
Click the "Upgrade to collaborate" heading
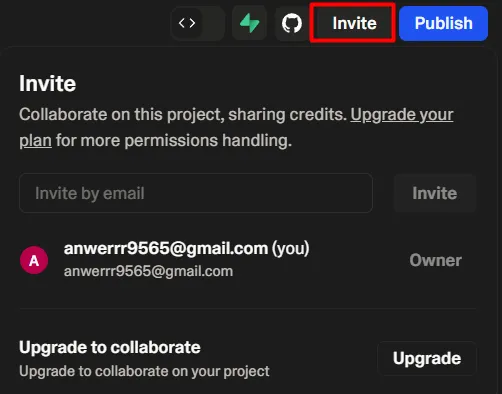click(110, 347)
